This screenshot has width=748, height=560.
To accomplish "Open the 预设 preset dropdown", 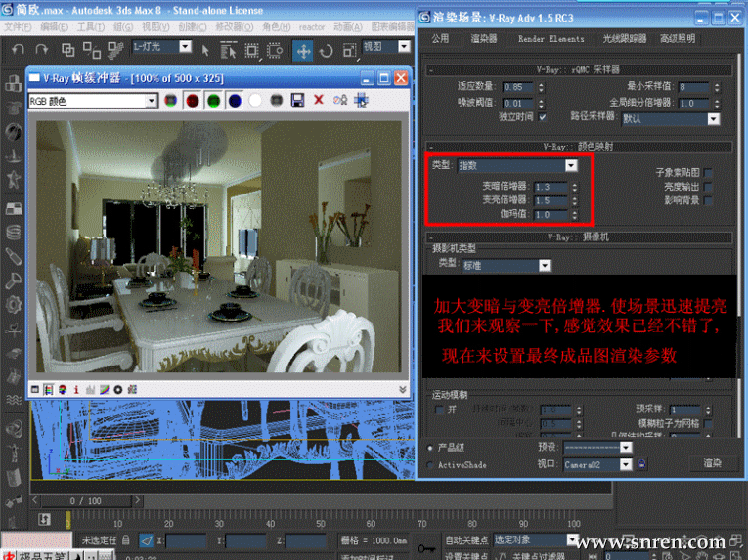I will [626, 448].
